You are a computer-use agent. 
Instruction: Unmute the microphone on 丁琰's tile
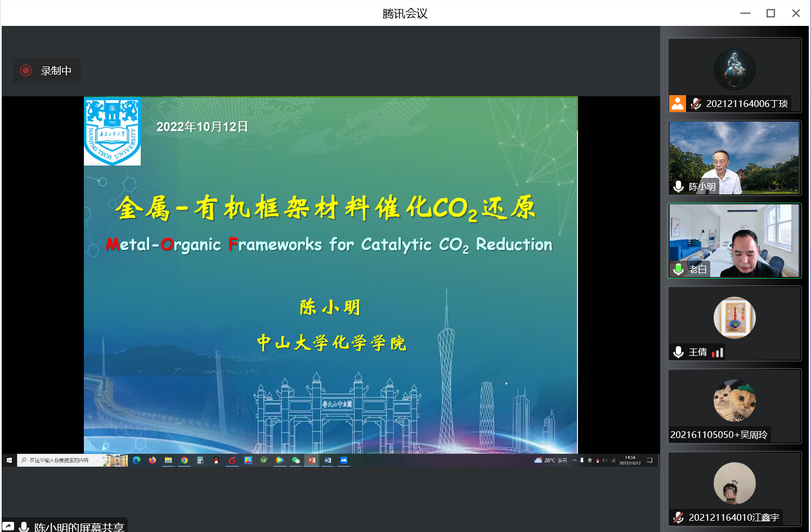(696, 104)
